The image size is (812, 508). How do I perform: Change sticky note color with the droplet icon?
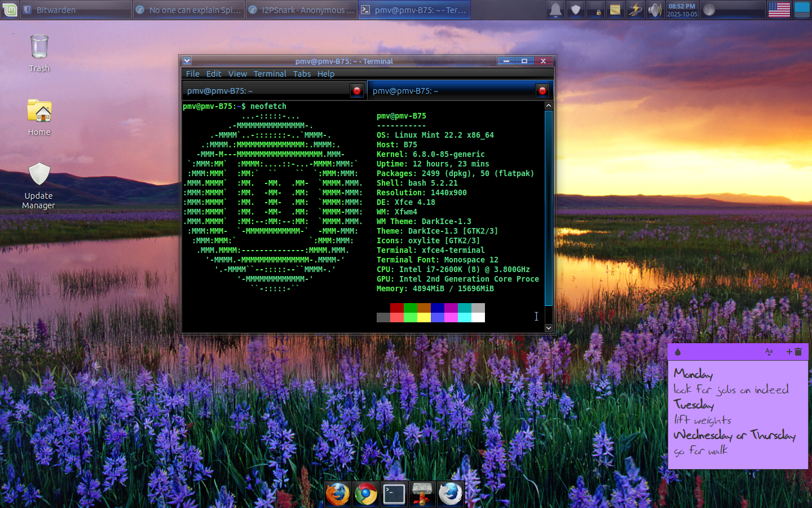click(x=678, y=352)
